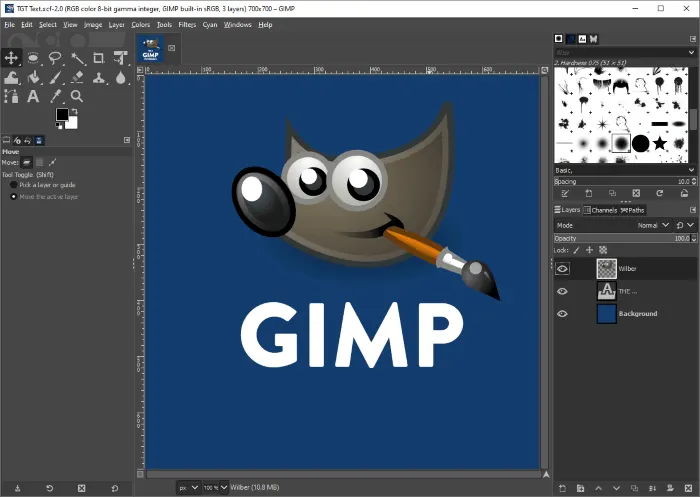This screenshot has width=700, height=497.
Task: Open the Brushes dock configure menu button
Action: 692,39
